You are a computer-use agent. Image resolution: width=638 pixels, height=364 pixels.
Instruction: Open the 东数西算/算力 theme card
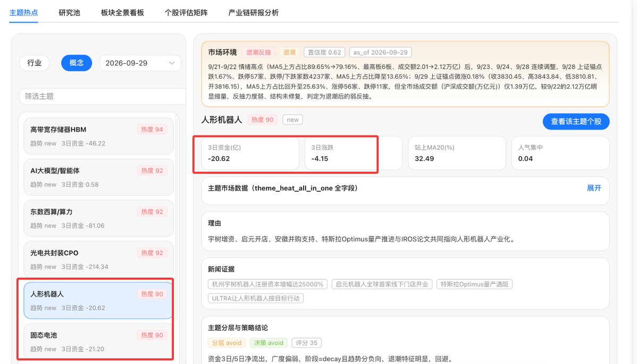(99, 218)
